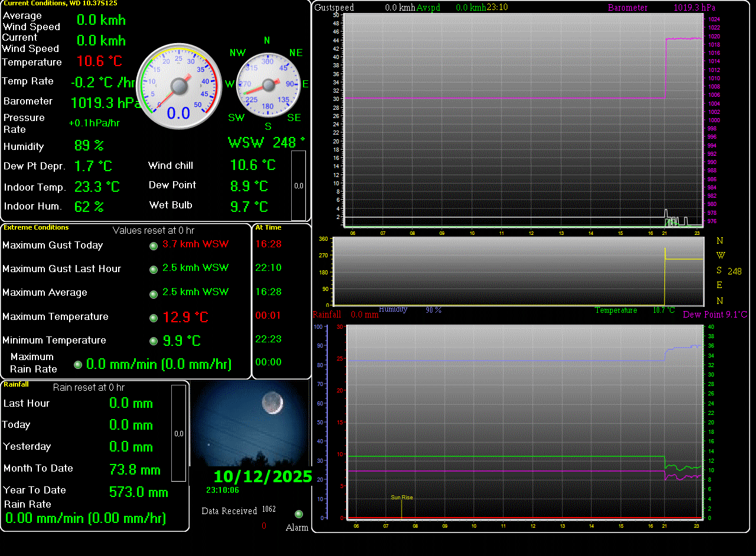Screen dimensions: 756x556
Task: Click the Sun Rise marker on the lower graph
Action: tap(402, 498)
